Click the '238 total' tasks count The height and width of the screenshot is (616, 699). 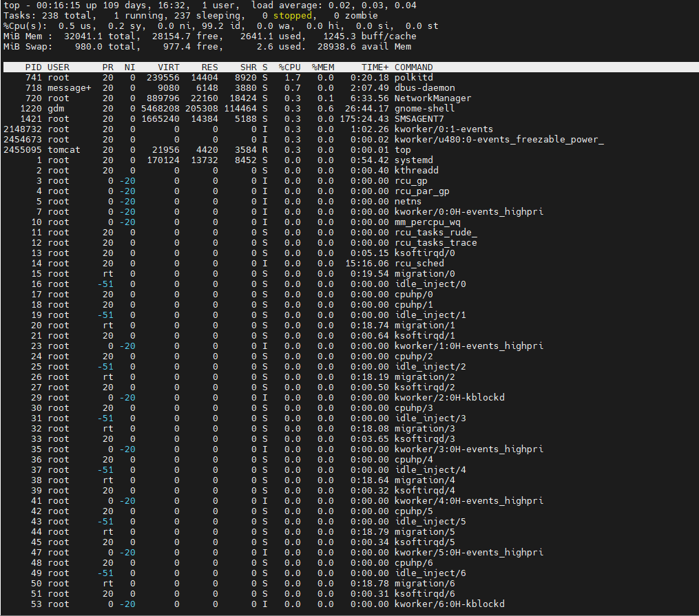click(66, 16)
